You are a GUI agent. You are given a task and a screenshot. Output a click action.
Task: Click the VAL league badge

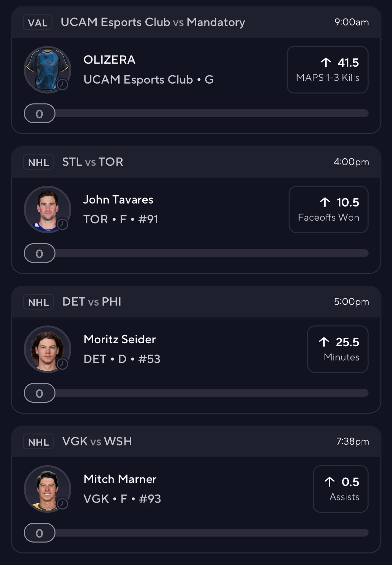38,22
